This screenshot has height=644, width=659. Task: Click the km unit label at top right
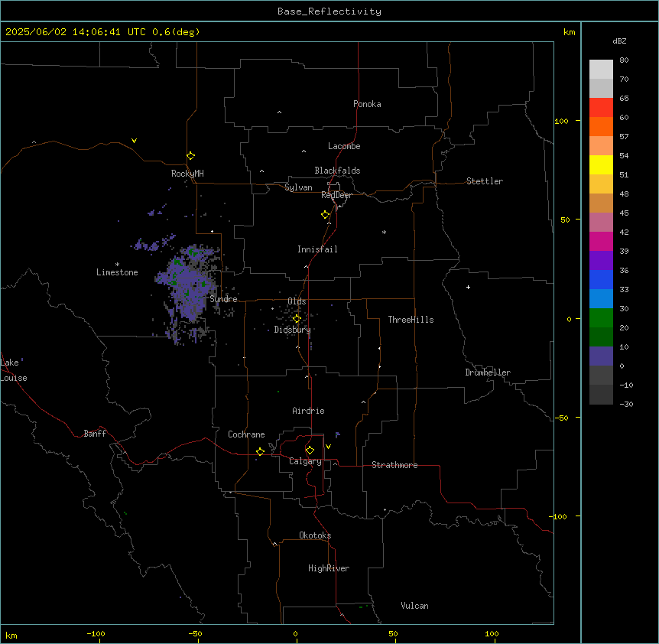570,32
